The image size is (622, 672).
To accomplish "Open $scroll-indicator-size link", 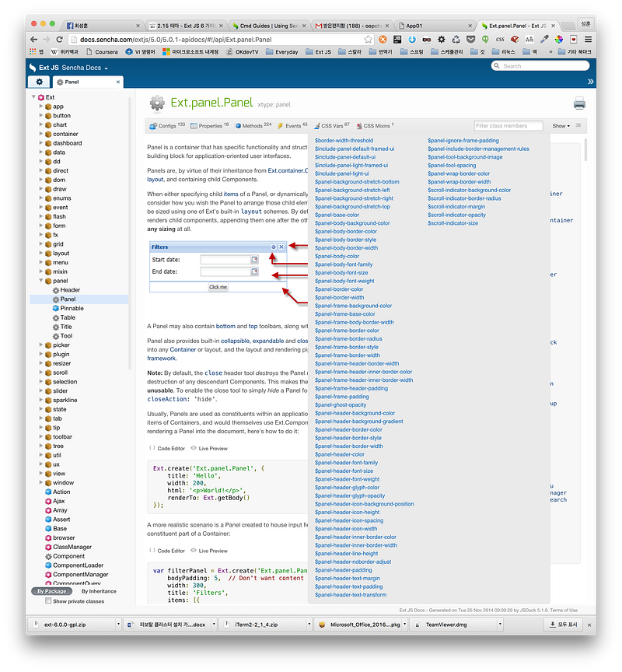I will [453, 223].
